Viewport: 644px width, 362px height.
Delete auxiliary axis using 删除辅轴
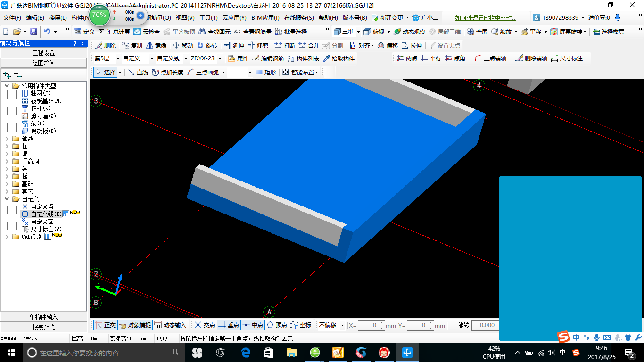click(x=531, y=58)
